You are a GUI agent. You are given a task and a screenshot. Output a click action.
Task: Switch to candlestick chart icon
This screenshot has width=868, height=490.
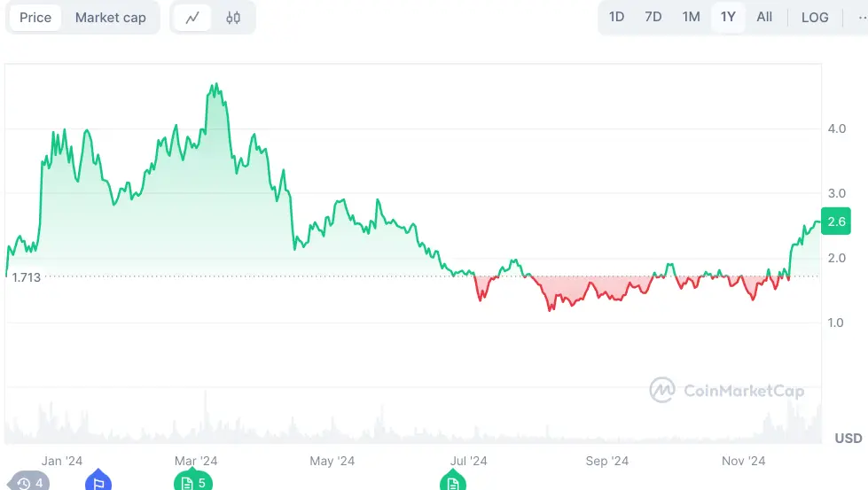click(x=233, y=18)
